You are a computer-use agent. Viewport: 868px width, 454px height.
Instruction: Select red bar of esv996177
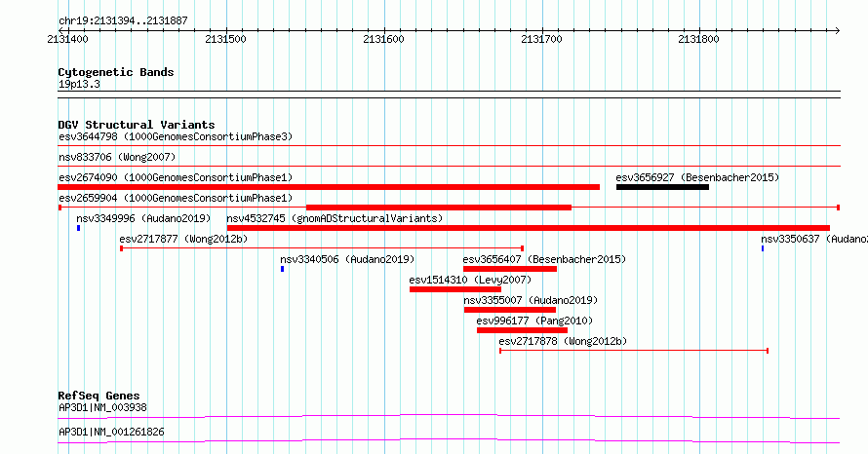[522, 330]
